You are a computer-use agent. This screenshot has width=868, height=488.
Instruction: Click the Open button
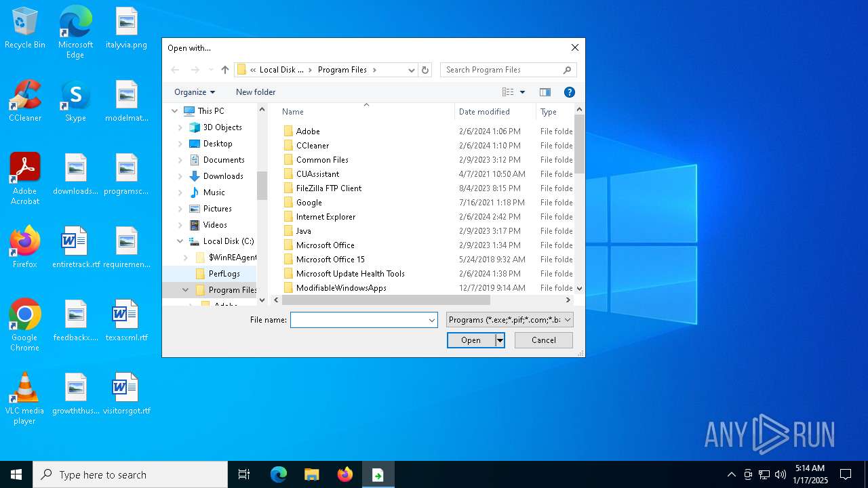click(471, 340)
